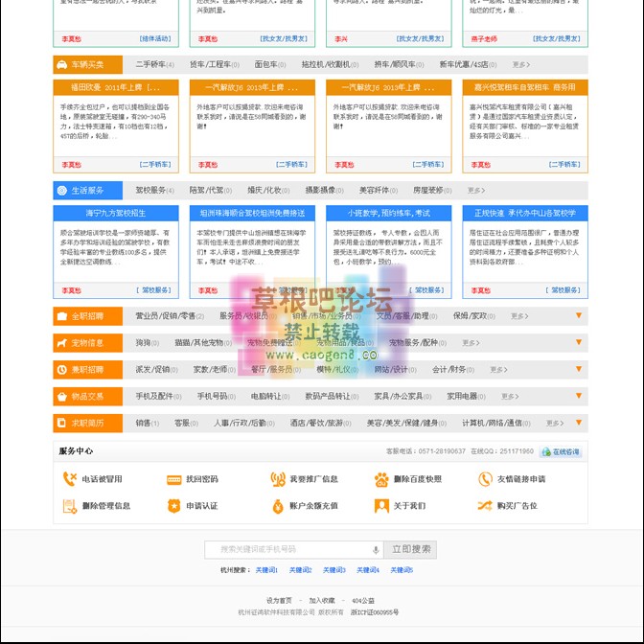The image size is (644, 644).
Task: Open the 坦洲珠海顺合驾校 listing title
Action: click(x=252, y=213)
